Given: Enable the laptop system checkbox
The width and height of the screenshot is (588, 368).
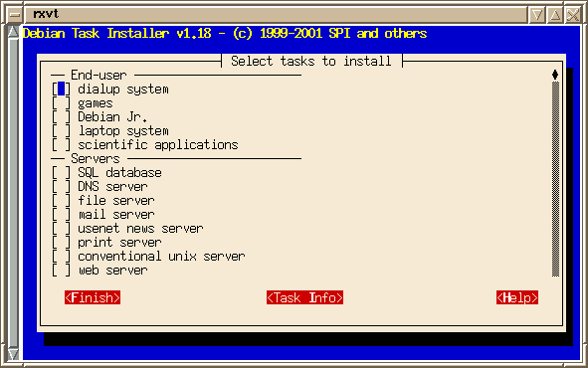Looking at the screenshot, I should tap(61, 130).
